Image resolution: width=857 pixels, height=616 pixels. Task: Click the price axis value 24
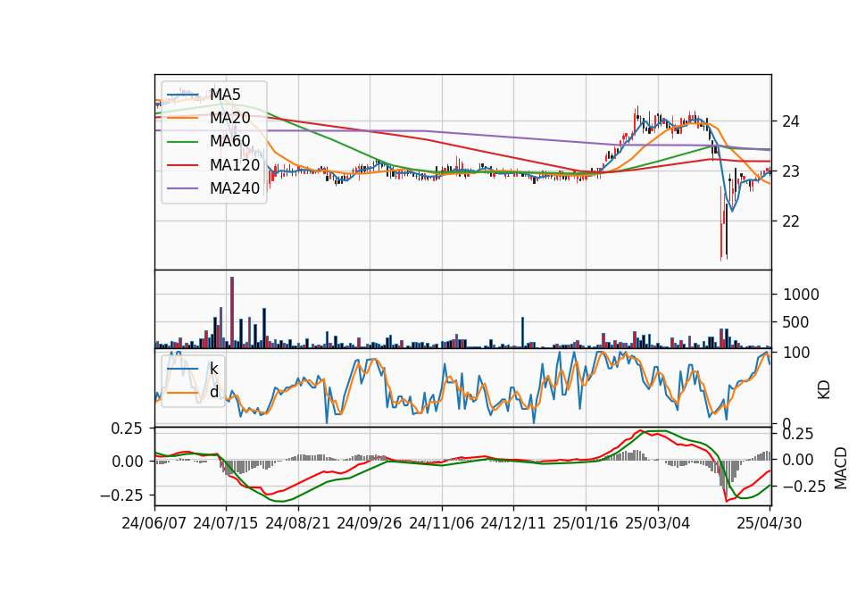click(x=791, y=121)
